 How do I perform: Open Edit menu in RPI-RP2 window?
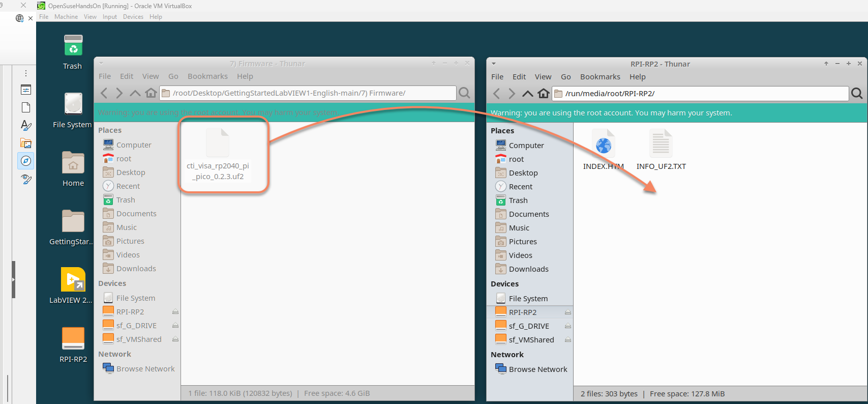pyautogui.click(x=519, y=77)
